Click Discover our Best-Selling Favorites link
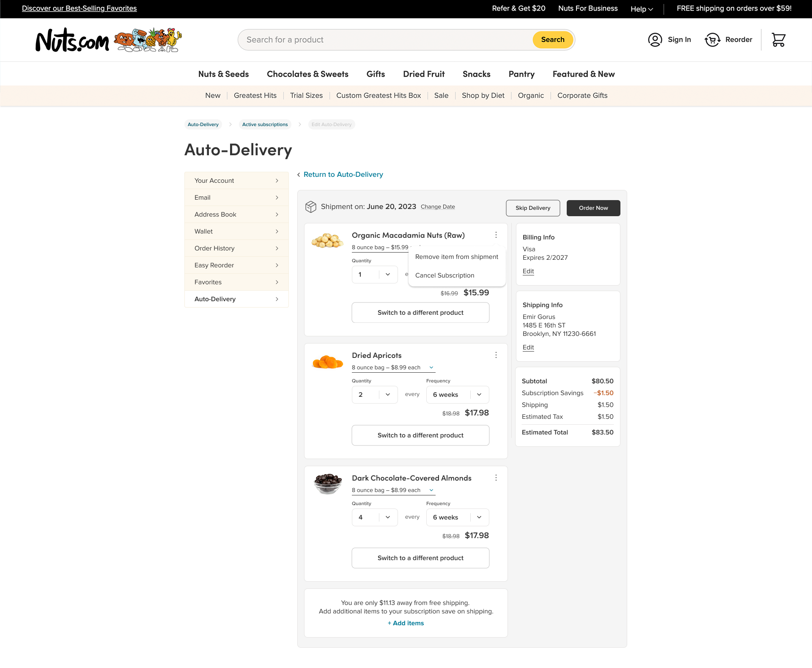 (x=80, y=8)
